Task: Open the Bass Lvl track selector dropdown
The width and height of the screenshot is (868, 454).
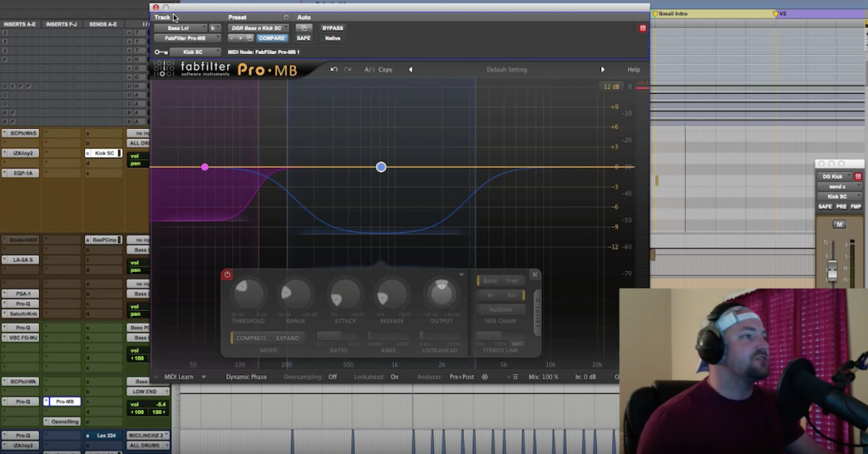Action: 180,28
